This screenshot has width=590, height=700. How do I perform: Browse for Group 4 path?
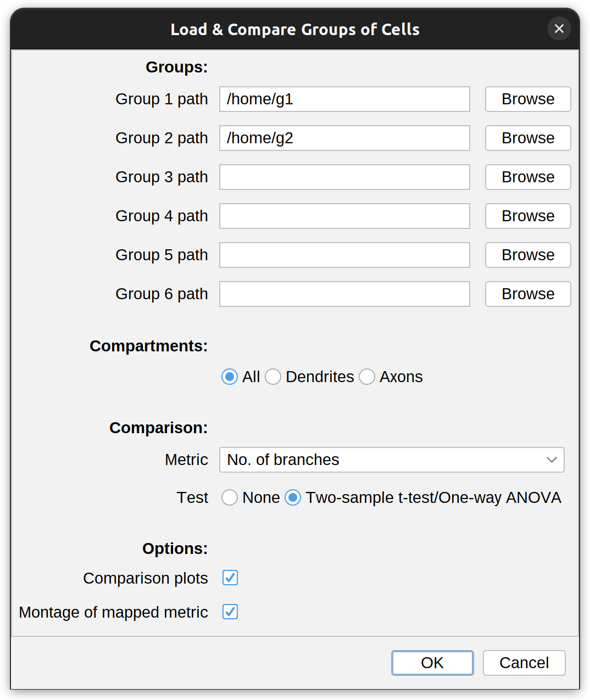(528, 216)
